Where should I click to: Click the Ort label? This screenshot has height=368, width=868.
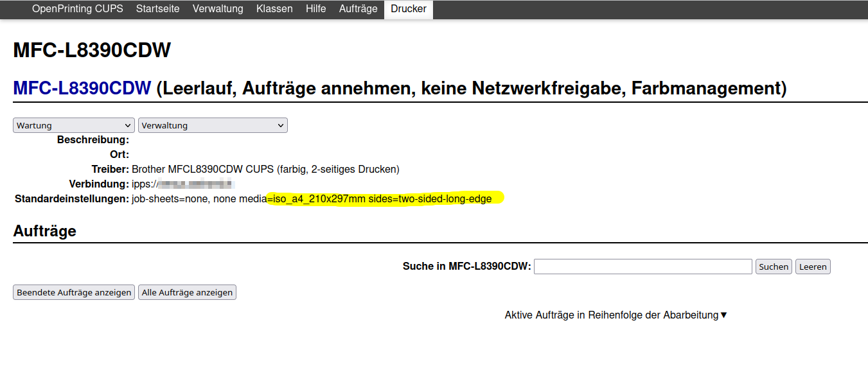(120, 155)
